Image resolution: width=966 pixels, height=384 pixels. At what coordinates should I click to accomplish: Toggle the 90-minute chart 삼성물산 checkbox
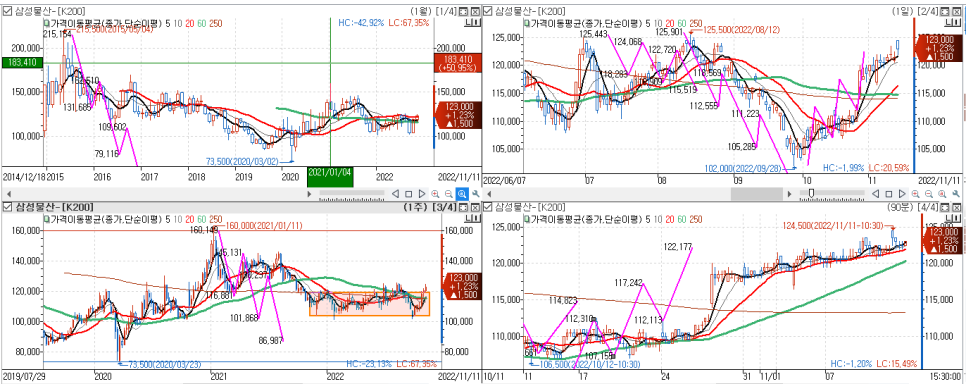coord(487,207)
